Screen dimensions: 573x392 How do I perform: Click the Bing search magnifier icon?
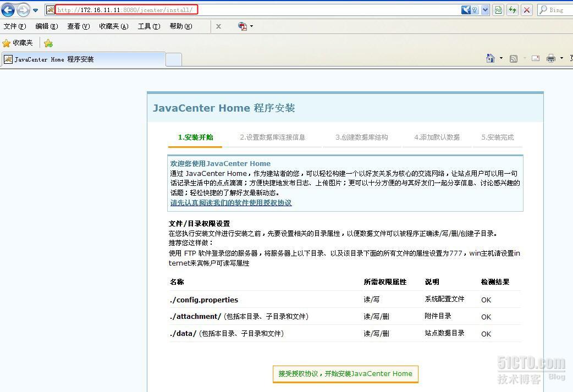pos(543,10)
